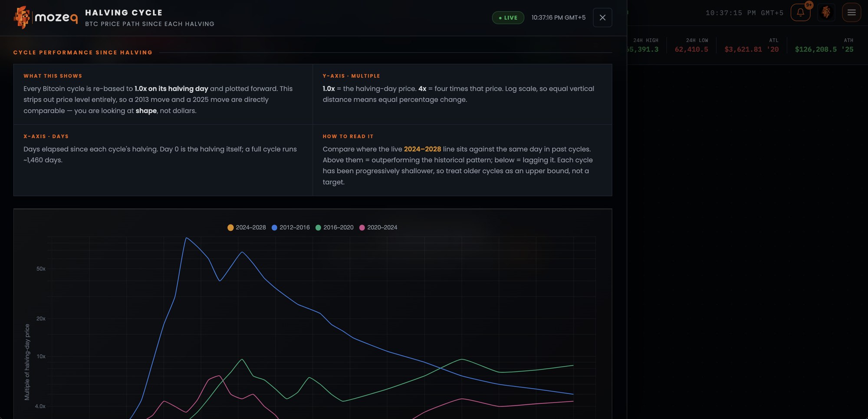Image resolution: width=868 pixels, height=419 pixels.
Task: Toggle the 2020–2024 legend series
Action: tap(378, 228)
